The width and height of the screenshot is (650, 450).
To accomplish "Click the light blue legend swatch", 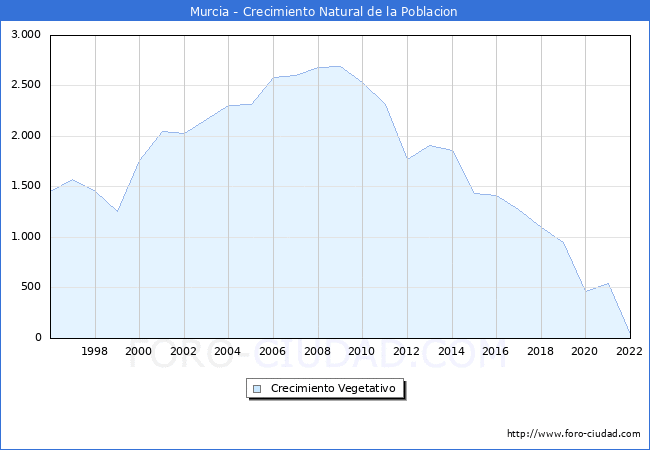I will 257,389.
